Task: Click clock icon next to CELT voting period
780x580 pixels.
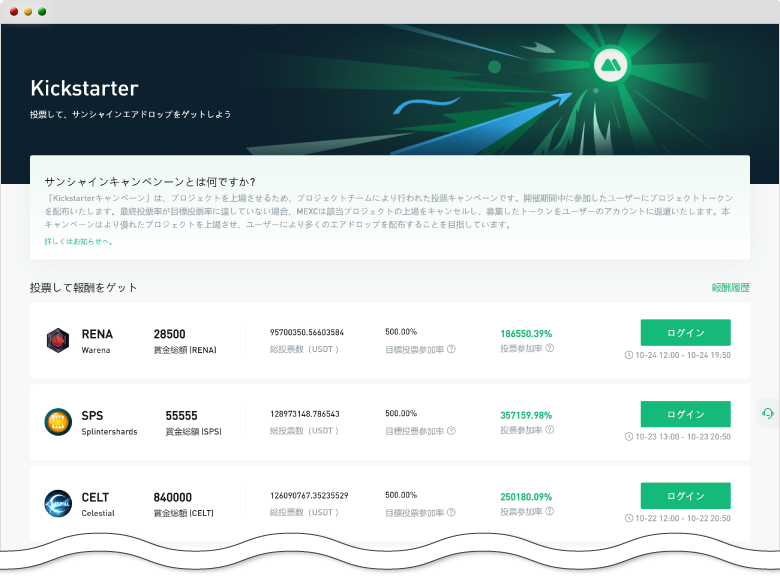Action: [629, 518]
